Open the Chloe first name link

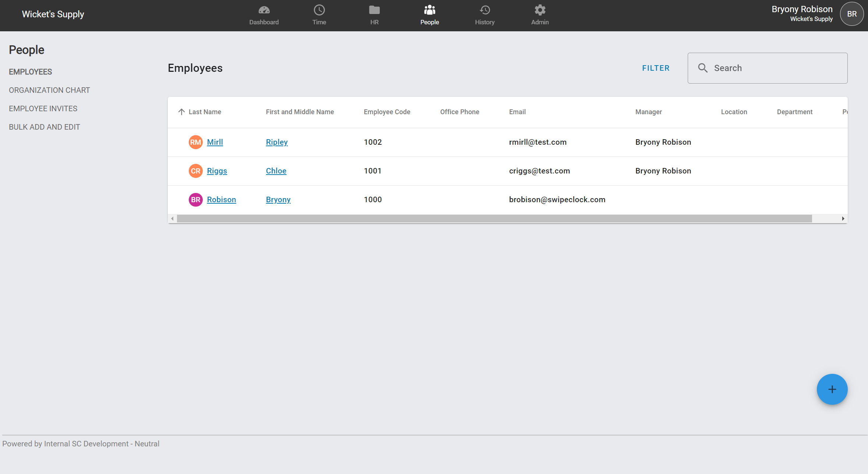point(276,171)
